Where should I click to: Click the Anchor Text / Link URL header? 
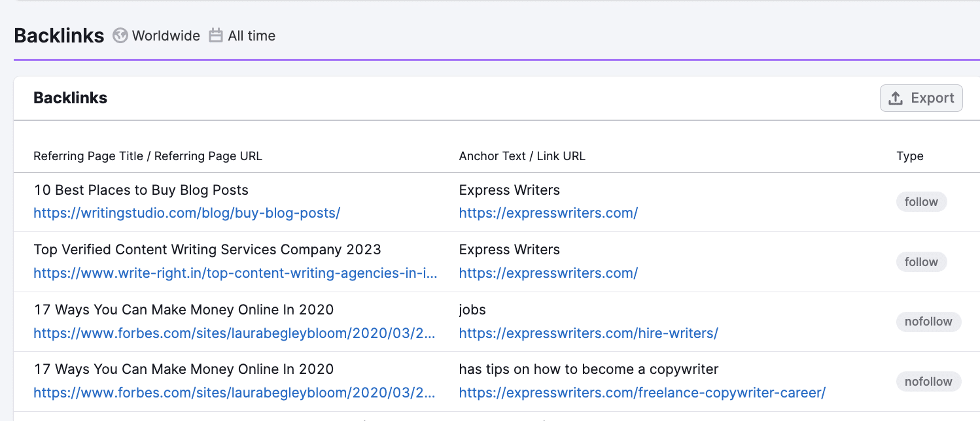522,156
